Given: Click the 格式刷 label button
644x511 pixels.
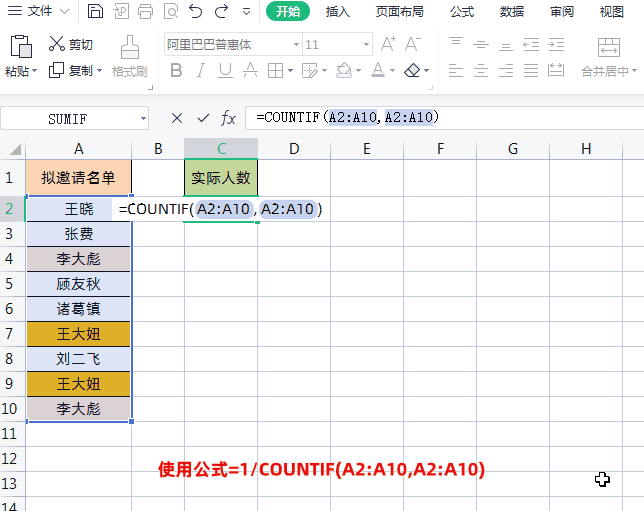Looking at the screenshot, I should click(130, 71).
